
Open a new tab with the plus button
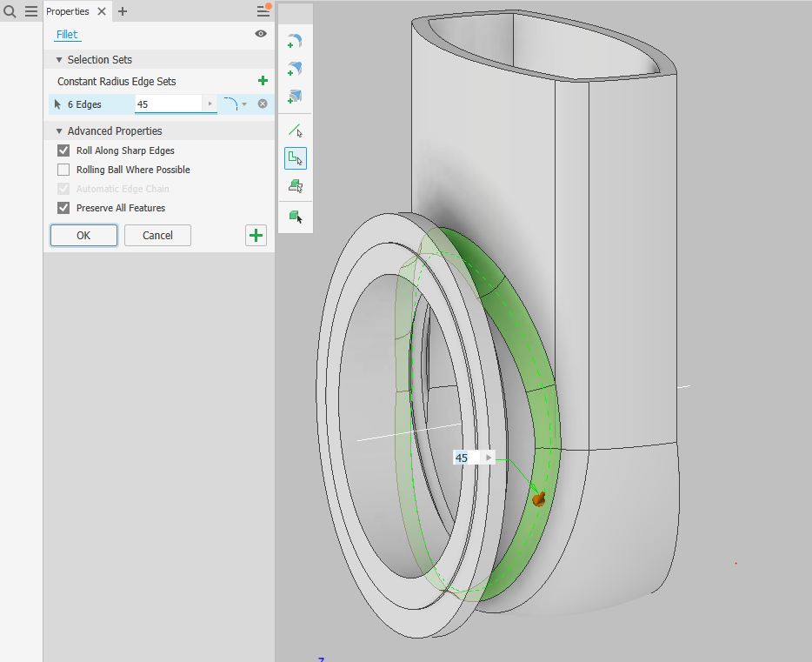coord(122,11)
